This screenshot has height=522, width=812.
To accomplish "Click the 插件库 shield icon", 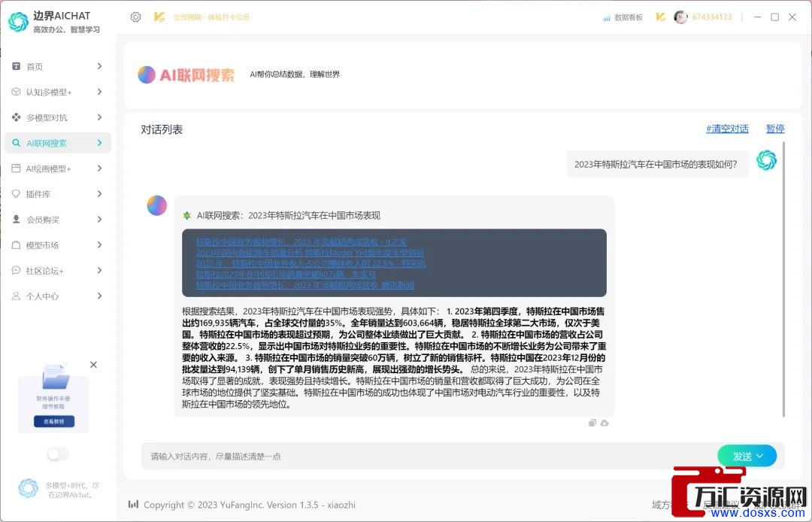I will click(16, 193).
